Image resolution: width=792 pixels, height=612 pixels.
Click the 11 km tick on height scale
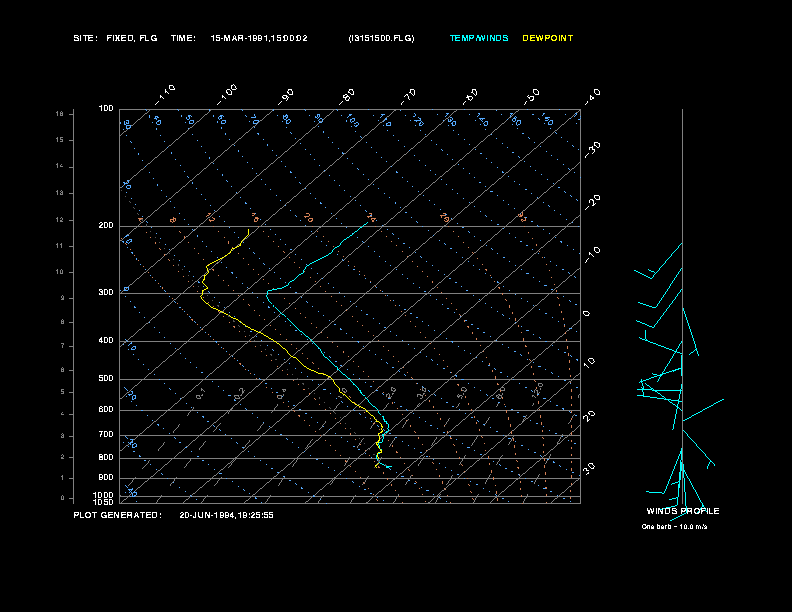(x=60, y=246)
